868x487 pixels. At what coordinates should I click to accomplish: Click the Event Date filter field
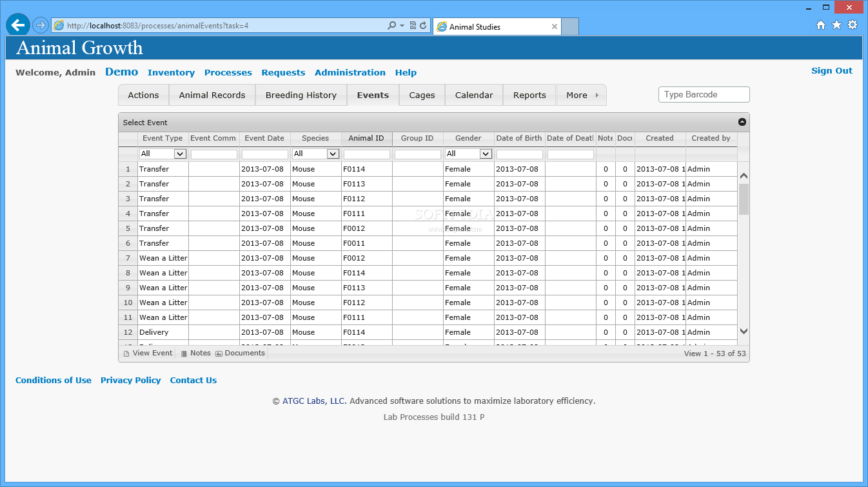point(265,154)
